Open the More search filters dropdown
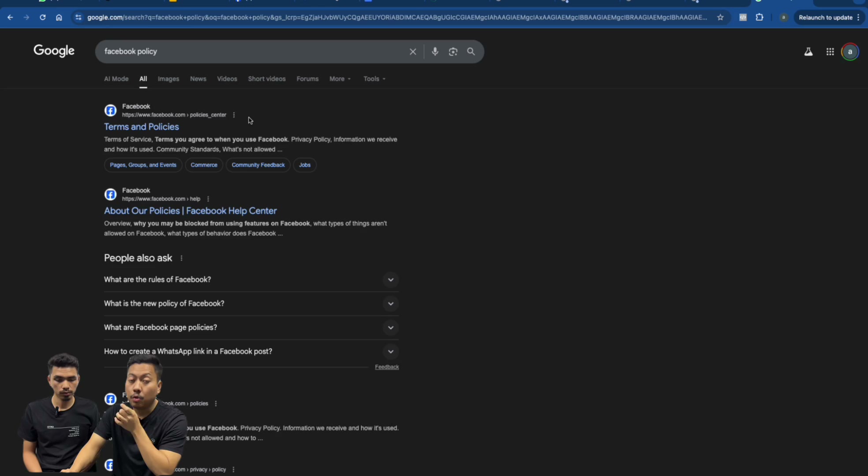 point(340,79)
